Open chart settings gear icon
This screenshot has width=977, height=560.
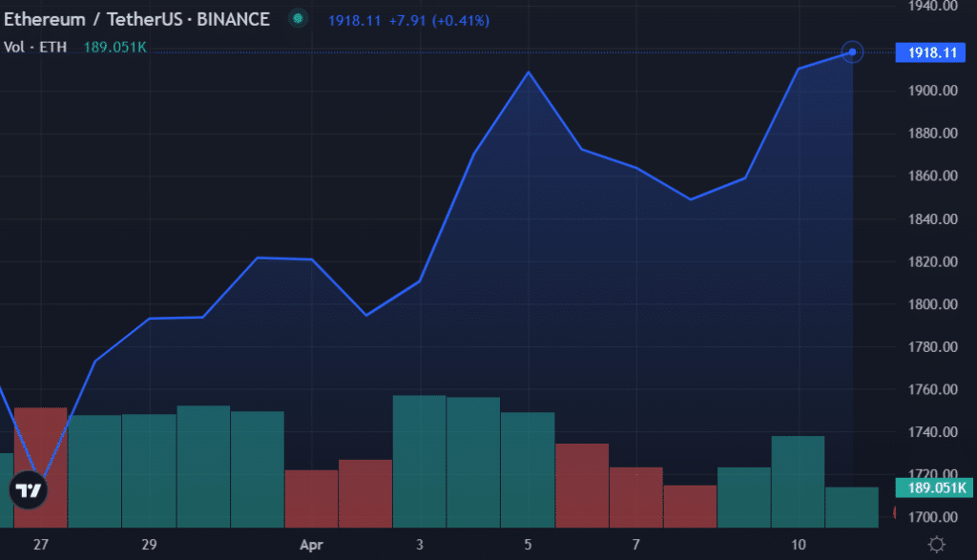point(936,545)
